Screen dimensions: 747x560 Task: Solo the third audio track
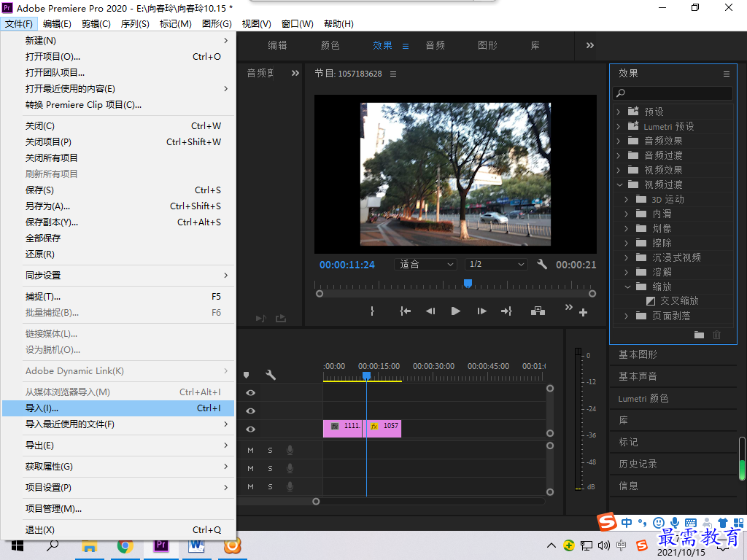(270, 486)
